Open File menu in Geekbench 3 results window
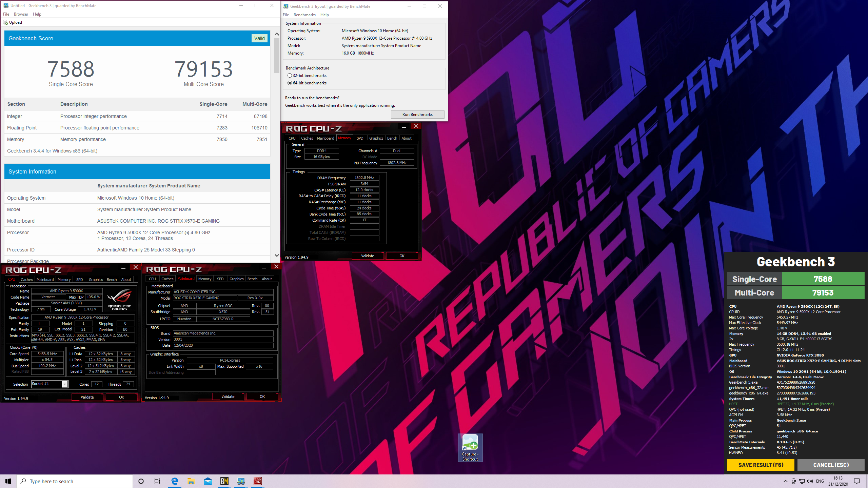Viewport: 868px width, 488px height. click(x=6, y=14)
